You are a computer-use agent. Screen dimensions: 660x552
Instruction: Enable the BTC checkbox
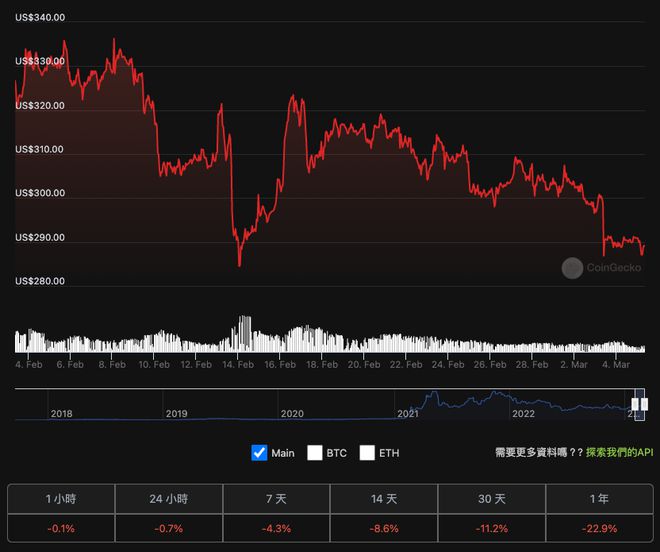(x=314, y=453)
